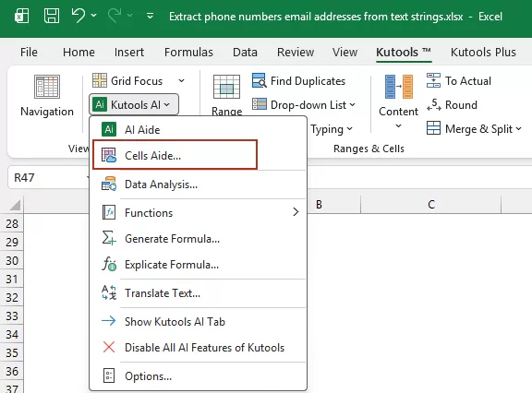Screen dimensions: 532x393
Task: Select row 35 header
Action: coord(12,352)
